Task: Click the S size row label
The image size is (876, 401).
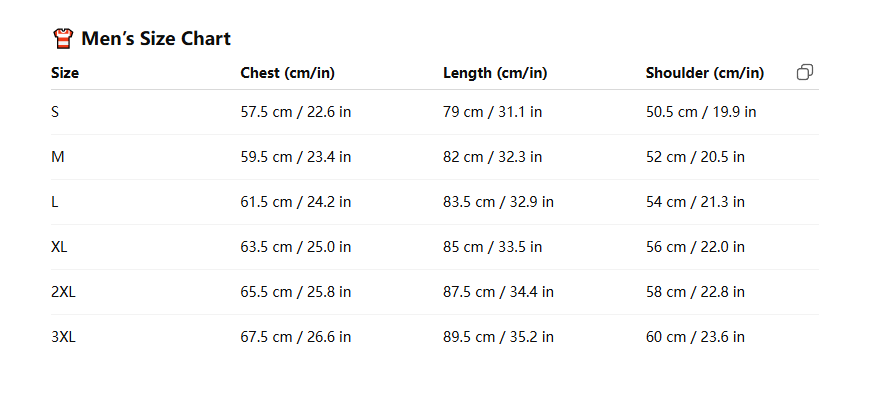Action: click(55, 112)
